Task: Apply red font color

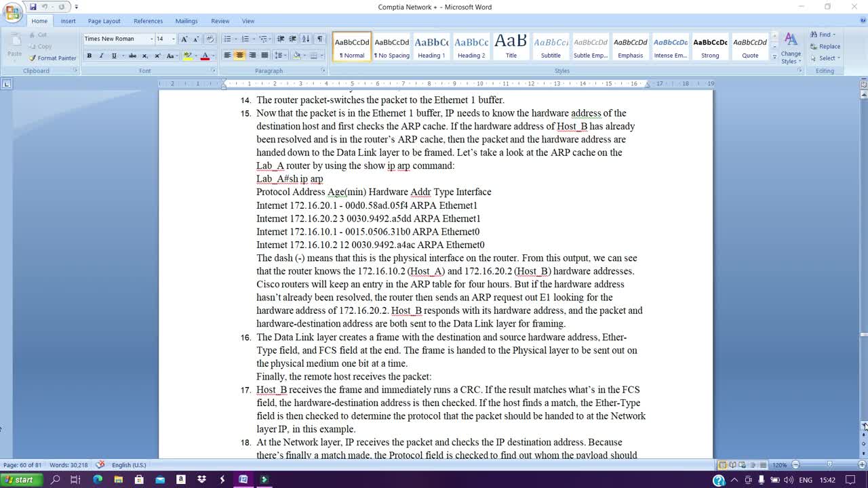Action: coord(205,56)
